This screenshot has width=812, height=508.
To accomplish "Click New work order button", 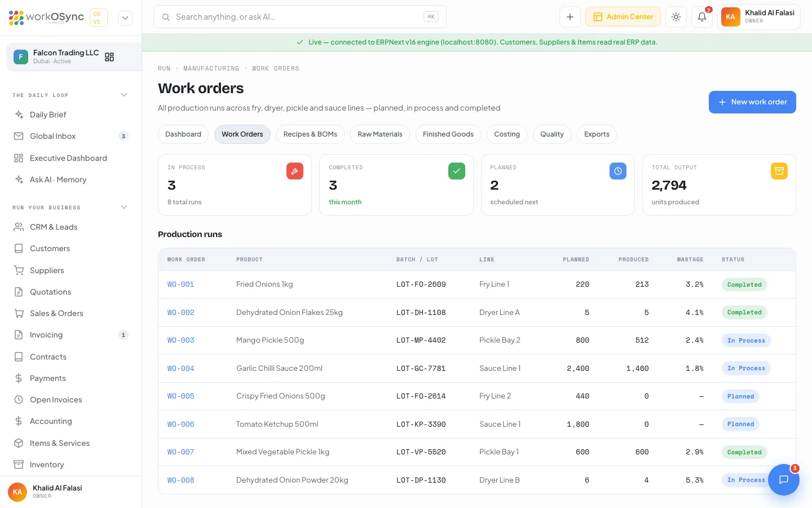I will click(x=752, y=102).
